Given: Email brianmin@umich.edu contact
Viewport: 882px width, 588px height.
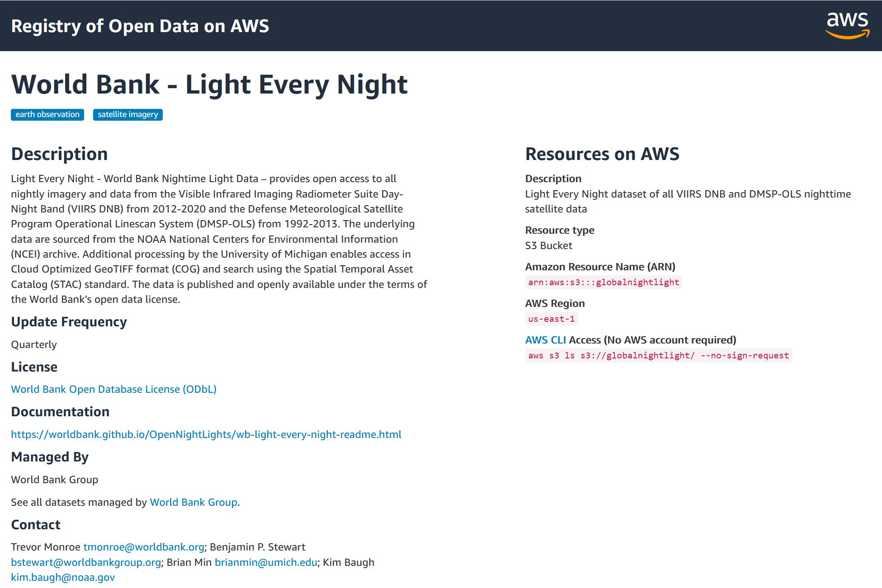Looking at the screenshot, I should pos(265,562).
